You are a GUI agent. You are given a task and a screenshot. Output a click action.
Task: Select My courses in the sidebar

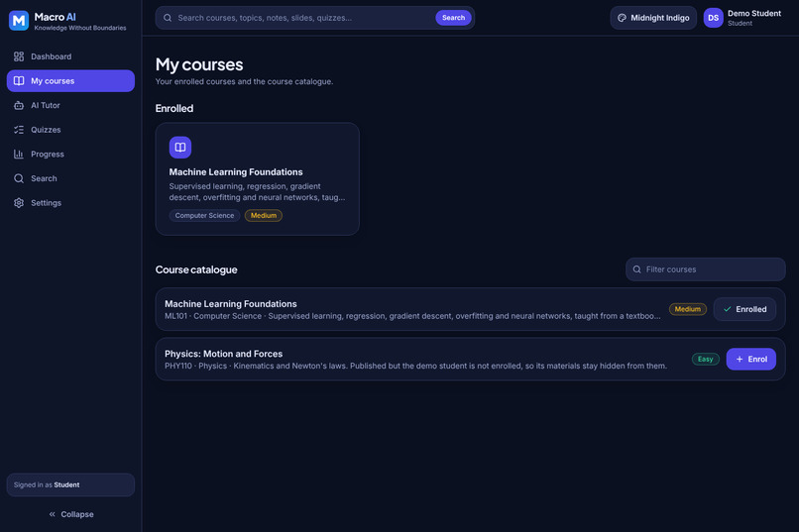(70, 81)
